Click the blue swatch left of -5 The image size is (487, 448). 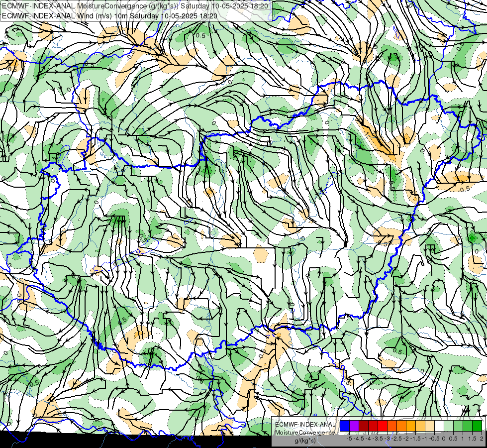[x=345, y=426]
